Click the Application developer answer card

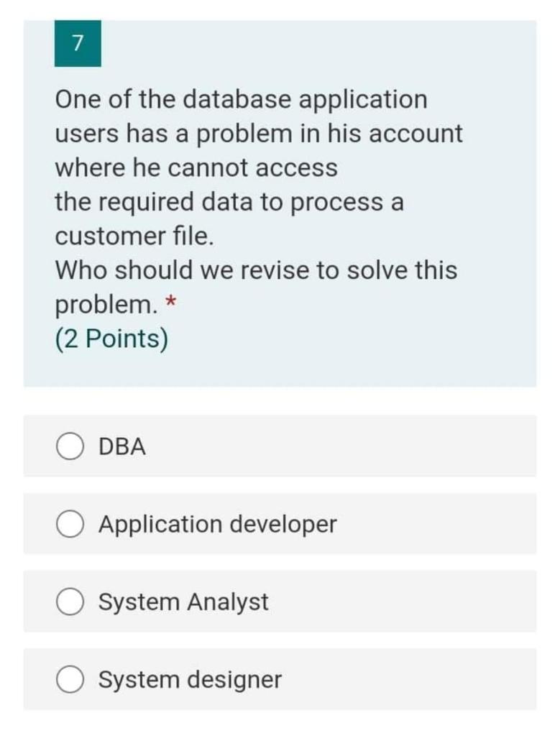(280, 524)
